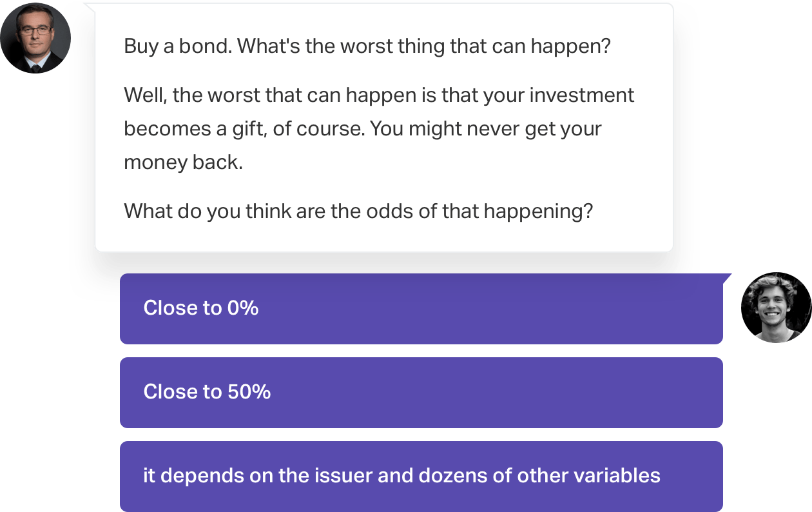Click the pointed tail of the purple reply bubble

click(726, 278)
